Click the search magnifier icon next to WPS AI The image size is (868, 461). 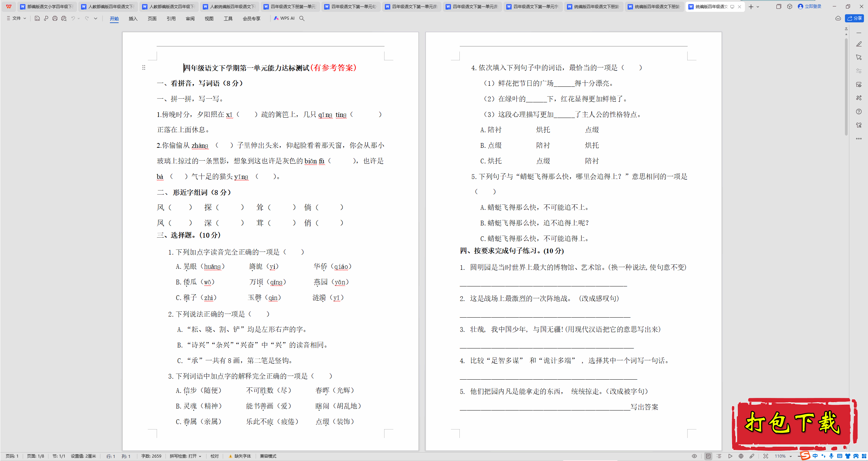(x=302, y=18)
